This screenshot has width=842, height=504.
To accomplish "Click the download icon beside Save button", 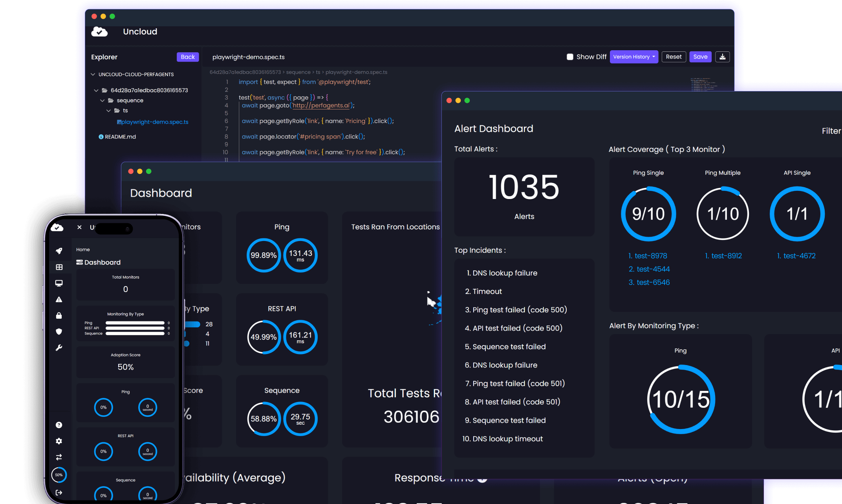I will pyautogui.click(x=722, y=57).
